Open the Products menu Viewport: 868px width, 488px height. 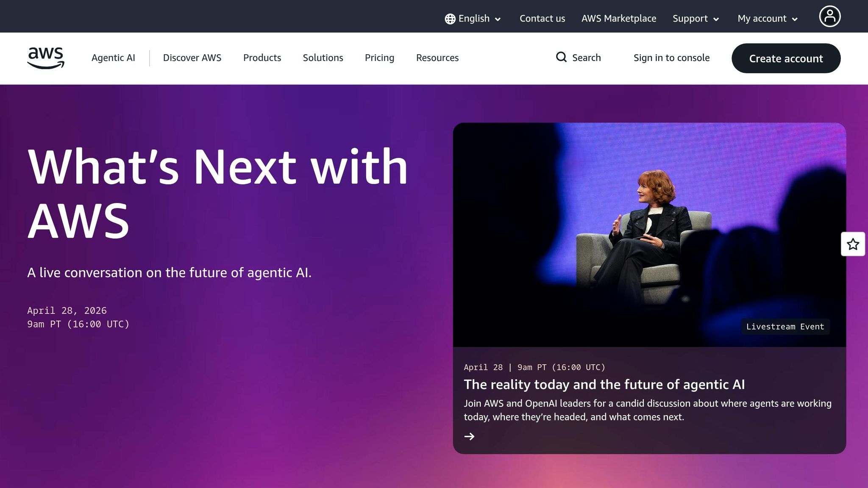click(262, 58)
